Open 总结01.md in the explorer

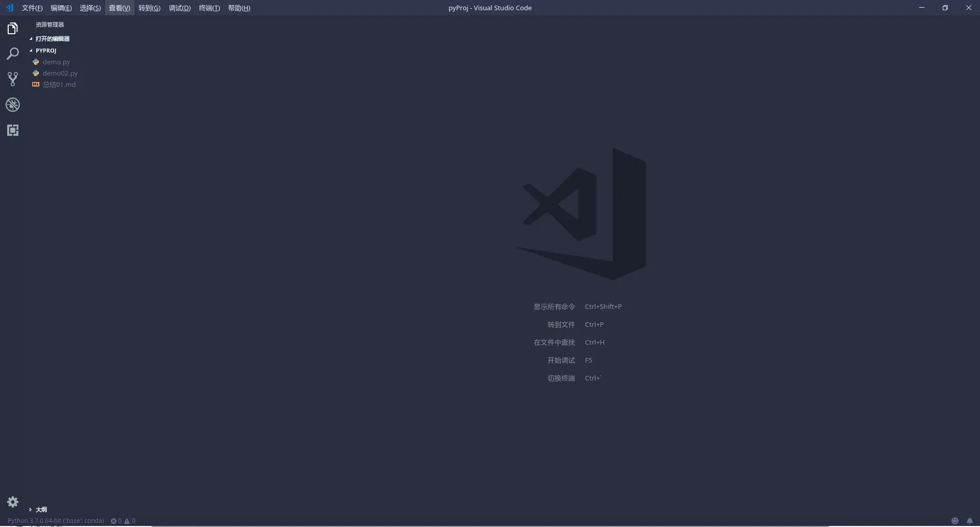click(x=59, y=84)
